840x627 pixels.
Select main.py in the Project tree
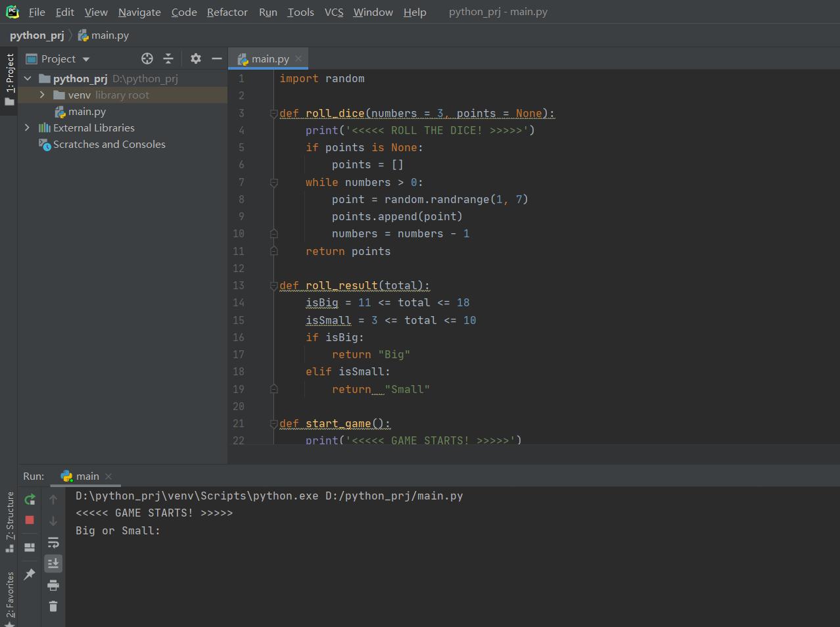point(87,112)
